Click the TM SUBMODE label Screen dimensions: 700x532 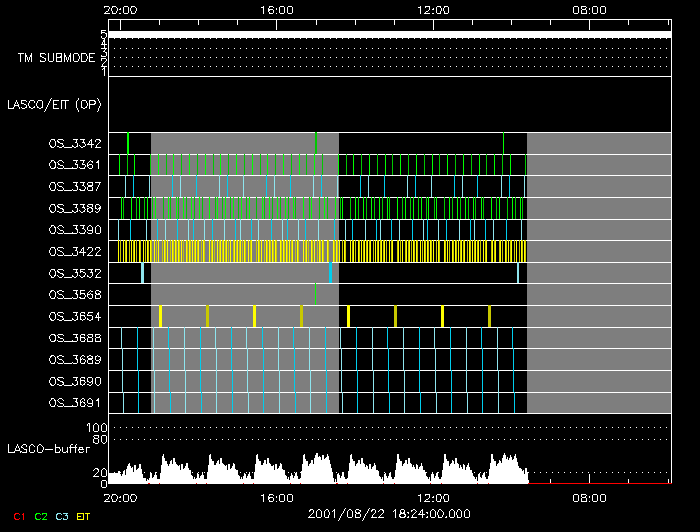pyautogui.click(x=56, y=58)
